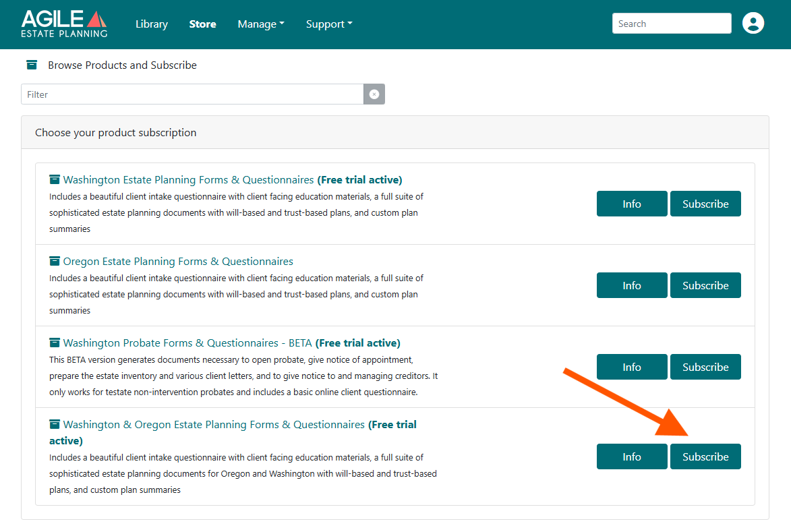Open the Oregon Estate Planning Forms & Questionnaires link

[x=178, y=262]
